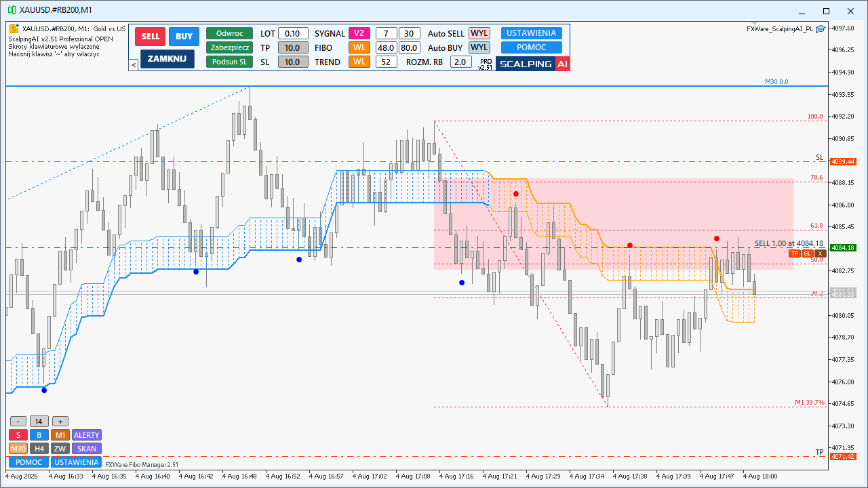
Task: Toggle the SYGNAL V2 mode button
Action: click(359, 33)
